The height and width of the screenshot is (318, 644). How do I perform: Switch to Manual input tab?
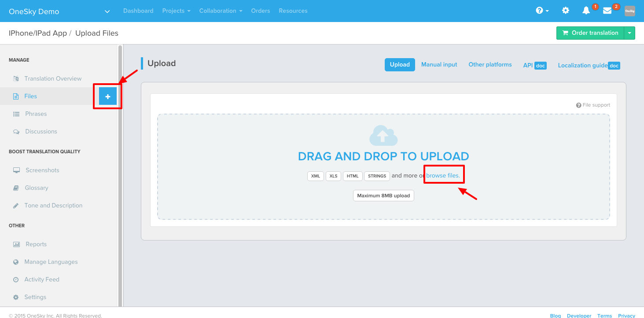pos(439,64)
